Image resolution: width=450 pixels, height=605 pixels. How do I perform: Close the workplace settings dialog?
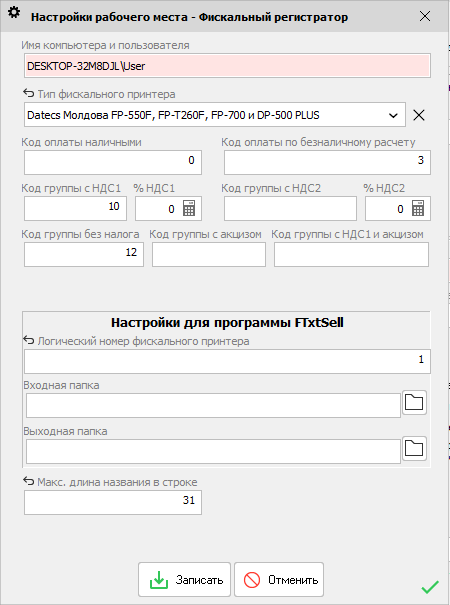pyautogui.click(x=425, y=16)
